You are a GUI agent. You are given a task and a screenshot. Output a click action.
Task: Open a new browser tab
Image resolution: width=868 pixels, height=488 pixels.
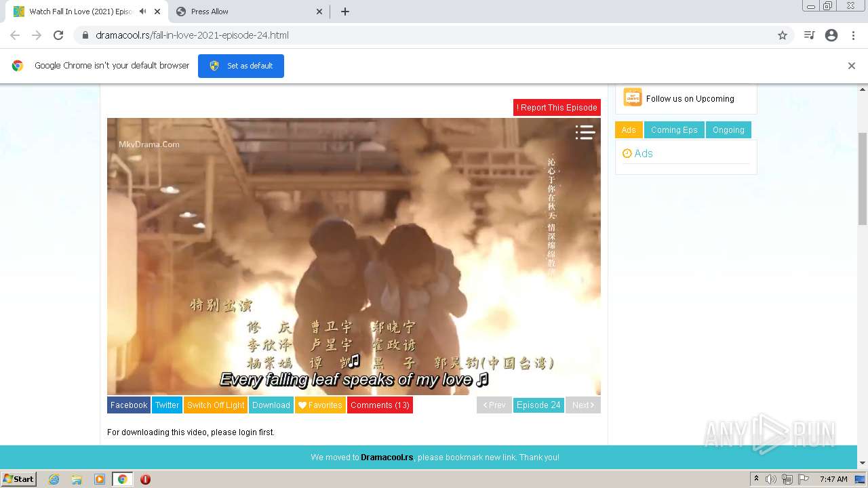[345, 12]
